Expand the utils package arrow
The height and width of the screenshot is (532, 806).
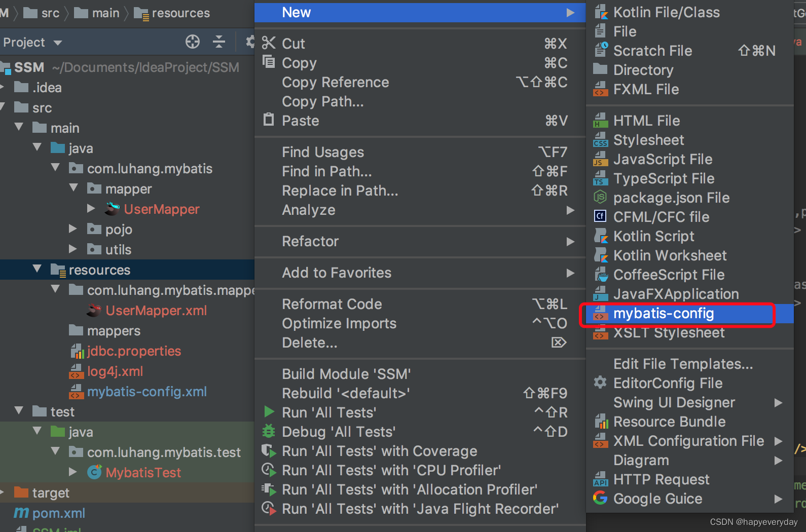click(73, 249)
